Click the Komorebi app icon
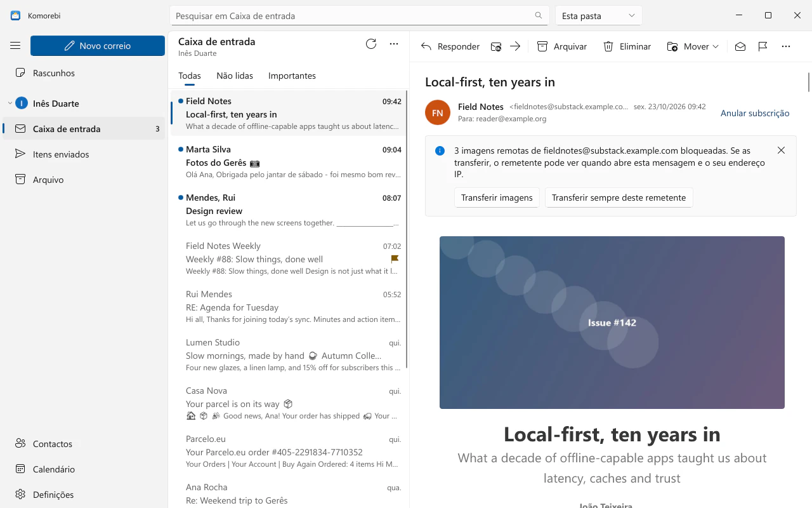The image size is (812, 508). [15, 16]
